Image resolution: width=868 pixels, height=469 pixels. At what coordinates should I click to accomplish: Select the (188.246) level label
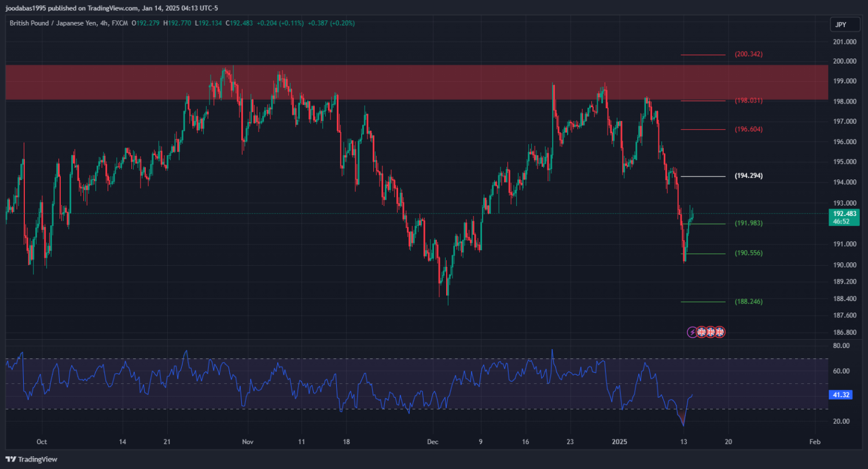(749, 302)
